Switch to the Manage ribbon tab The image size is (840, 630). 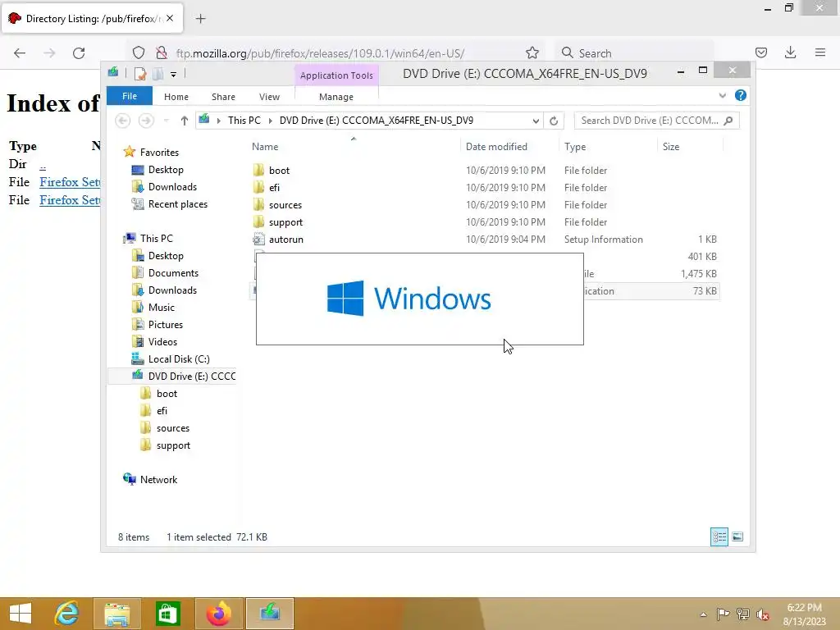tap(336, 97)
